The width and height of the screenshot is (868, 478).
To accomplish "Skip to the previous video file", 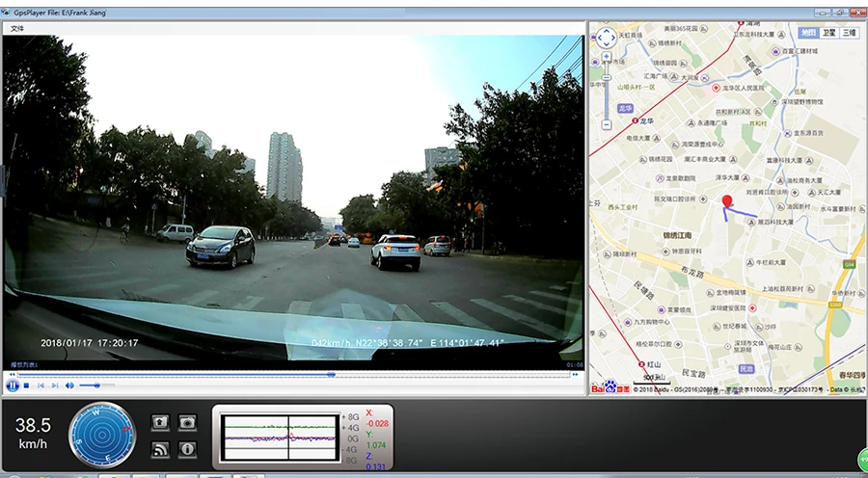I will pyautogui.click(x=41, y=385).
